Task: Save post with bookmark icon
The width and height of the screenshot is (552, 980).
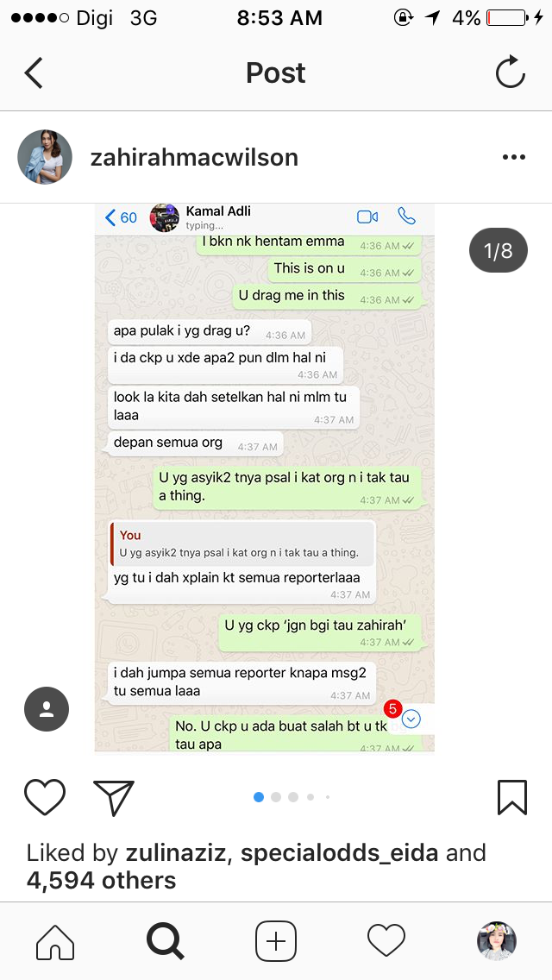Action: tap(512, 797)
